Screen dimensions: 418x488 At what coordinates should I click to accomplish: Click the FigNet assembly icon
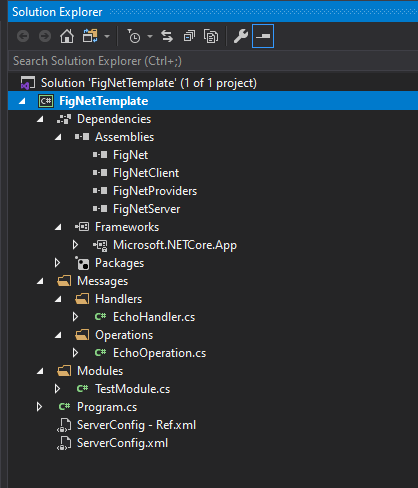[x=100, y=155]
